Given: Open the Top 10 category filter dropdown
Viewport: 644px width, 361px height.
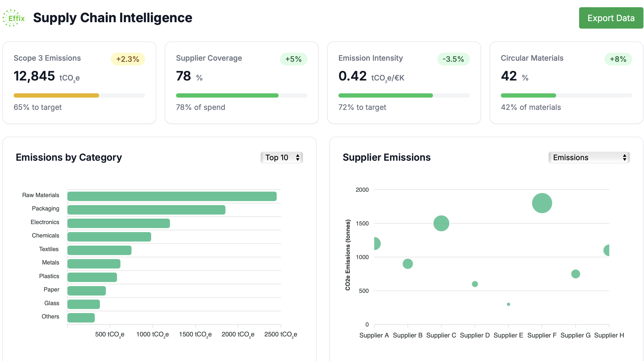Looking at the screenshot, I should tap(281, 158).
